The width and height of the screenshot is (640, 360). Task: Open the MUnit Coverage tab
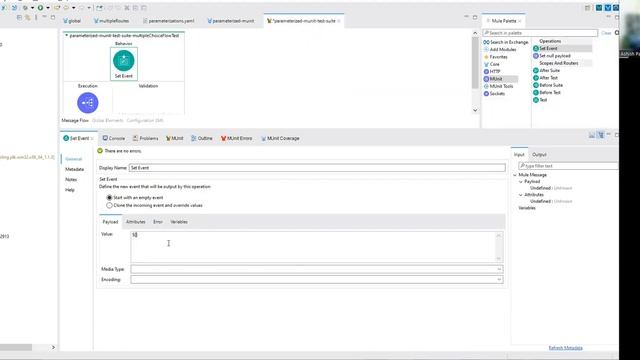tap(280, 138)
